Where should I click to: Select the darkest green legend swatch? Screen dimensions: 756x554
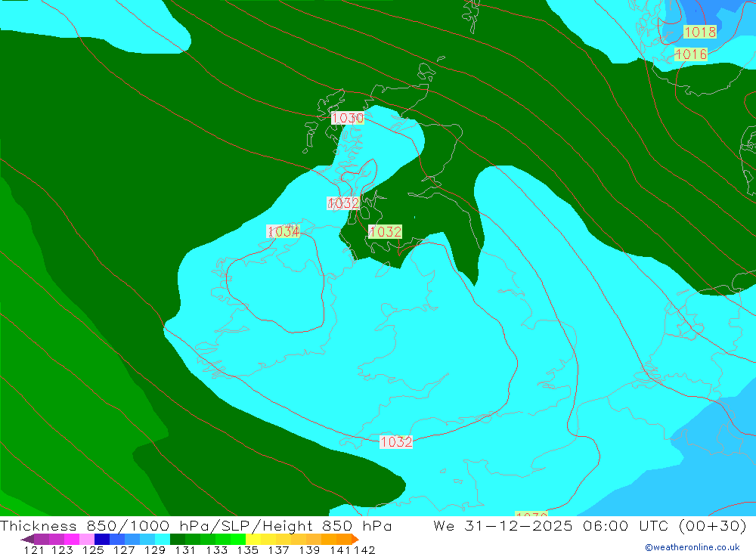(x=178, y=539)
